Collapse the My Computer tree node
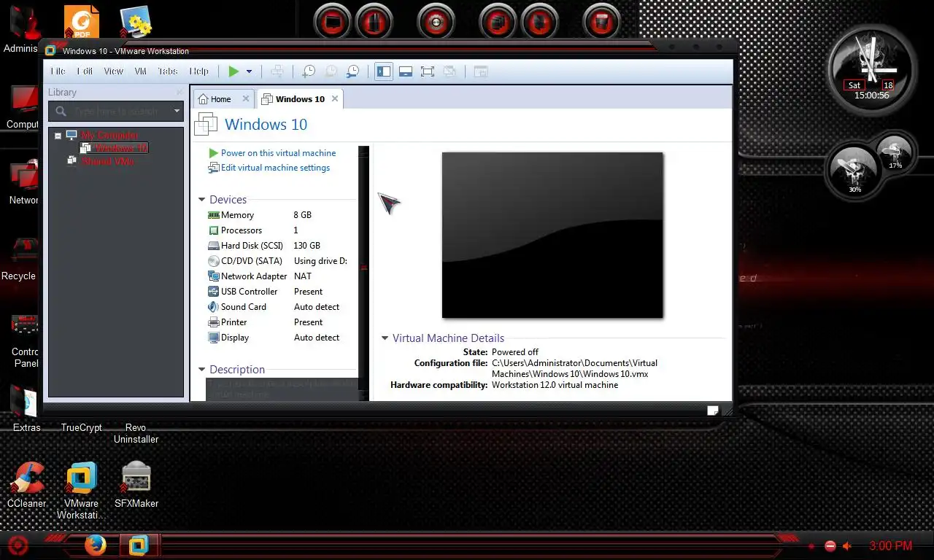 (58, 136)
